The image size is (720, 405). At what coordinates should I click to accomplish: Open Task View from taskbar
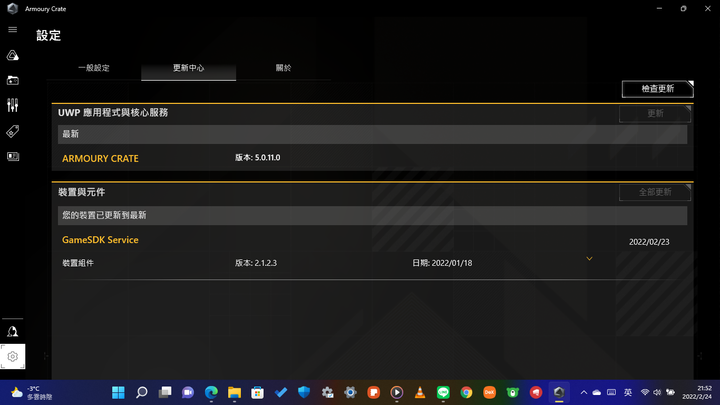point(165,392)
